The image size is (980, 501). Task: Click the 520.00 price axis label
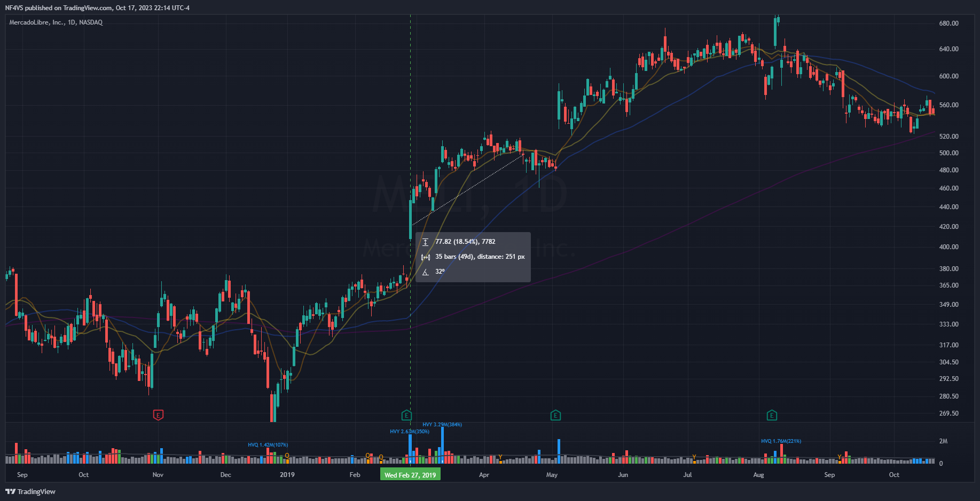[948, 137]
